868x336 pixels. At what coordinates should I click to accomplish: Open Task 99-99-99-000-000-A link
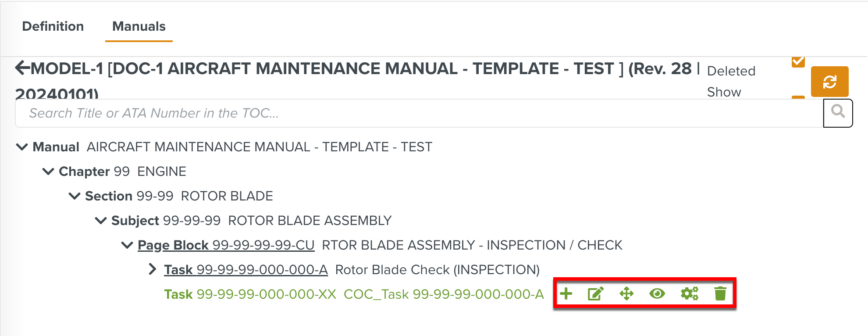pos(245,270)
